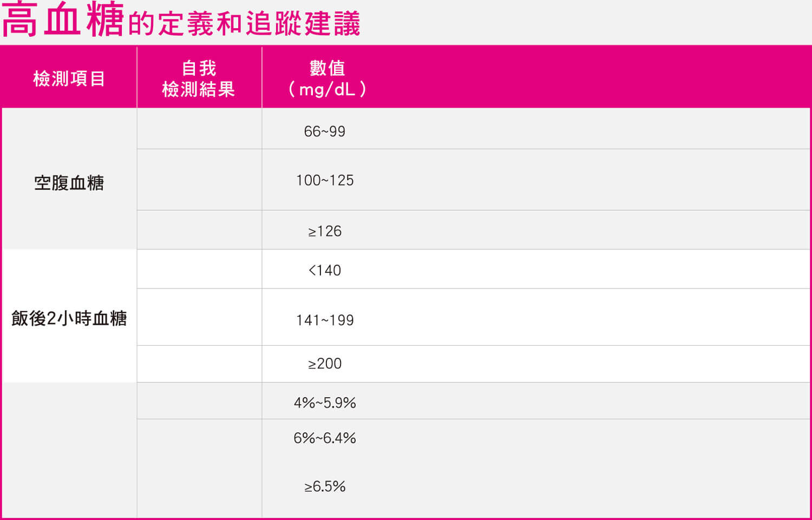Click the 自我檢測結果 column header
Viewport: 812px width, 520px height.
pos(199,78)
